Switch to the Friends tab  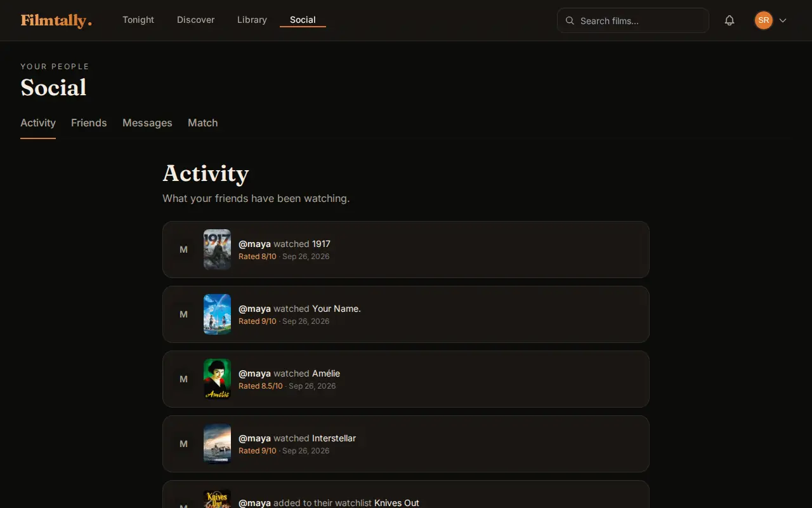[89, 123]
